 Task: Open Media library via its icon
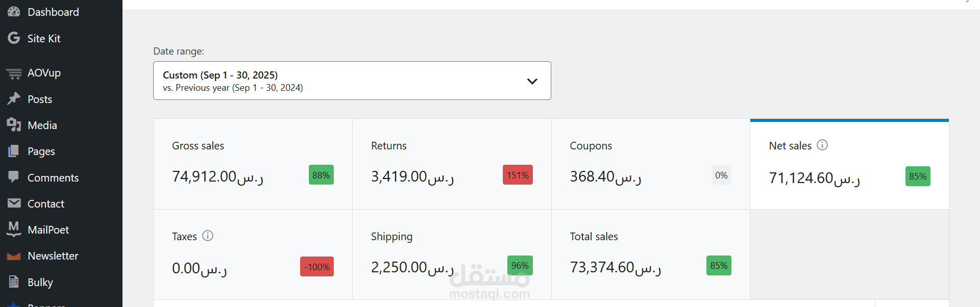click(x=13, y=125)
